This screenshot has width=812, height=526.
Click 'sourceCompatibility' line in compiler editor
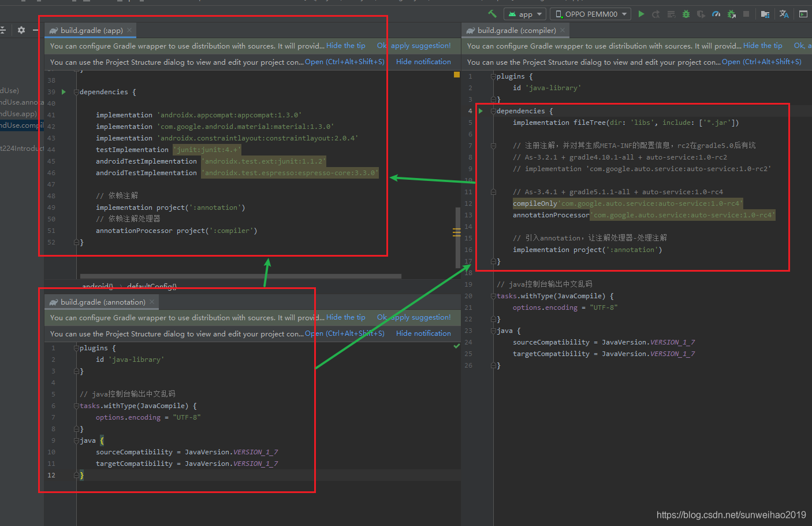click(x=604, y=342)
